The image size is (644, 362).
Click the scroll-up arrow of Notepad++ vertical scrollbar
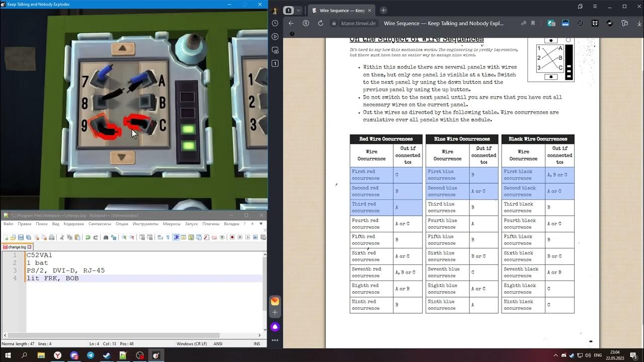pos(265,255)
